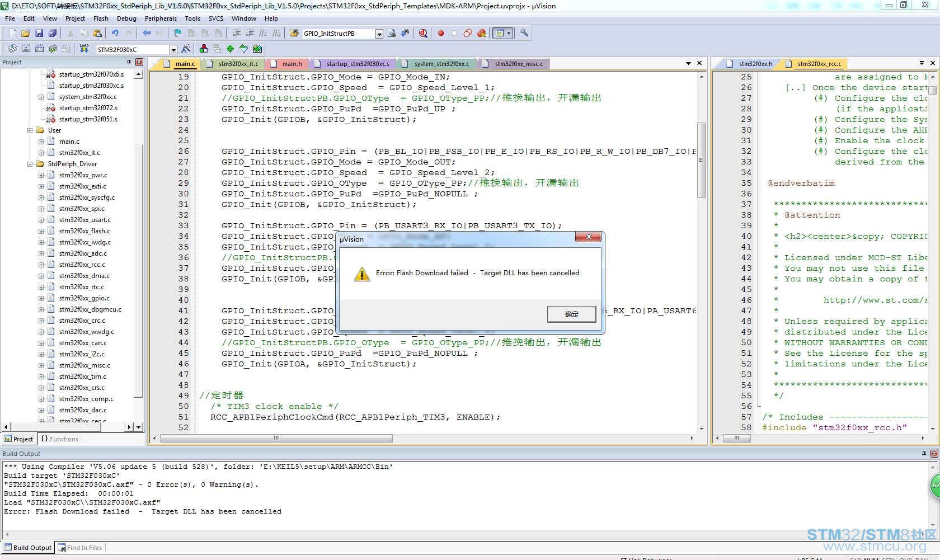The image size is (940, 560).
Task: Open Options for Target icon
Action: tap(186, 49)
